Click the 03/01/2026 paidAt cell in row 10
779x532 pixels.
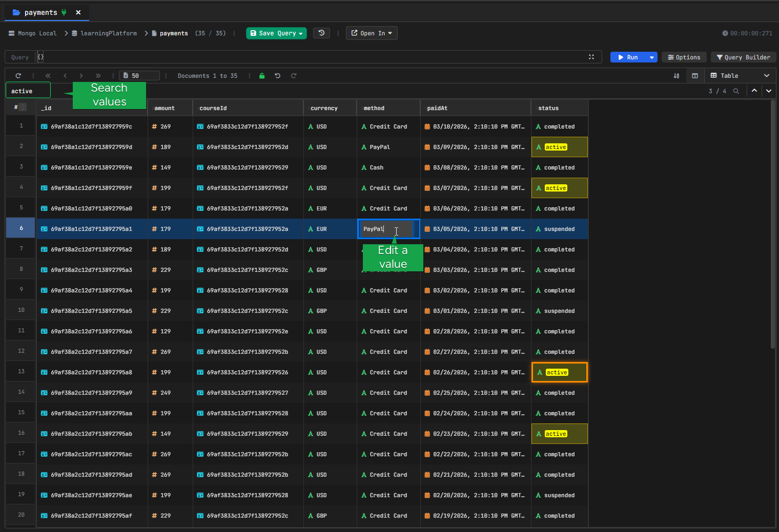pyautogui.click(x=476, y=311)
